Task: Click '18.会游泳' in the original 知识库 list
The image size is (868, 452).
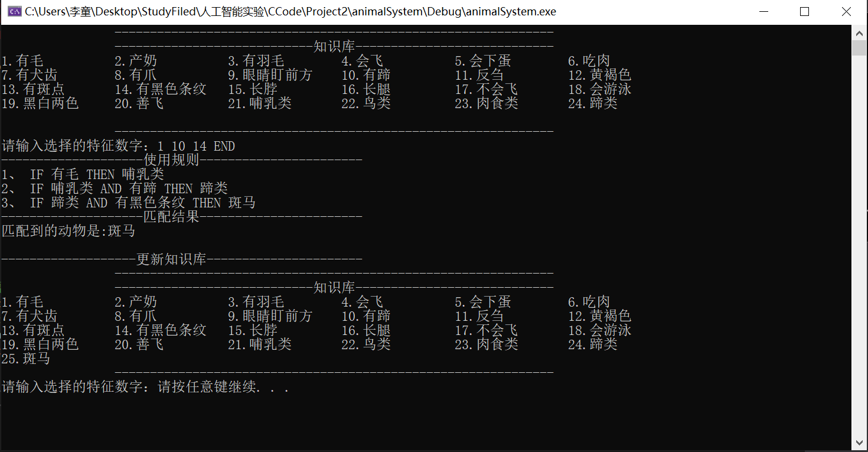Action: coord(600,89)
